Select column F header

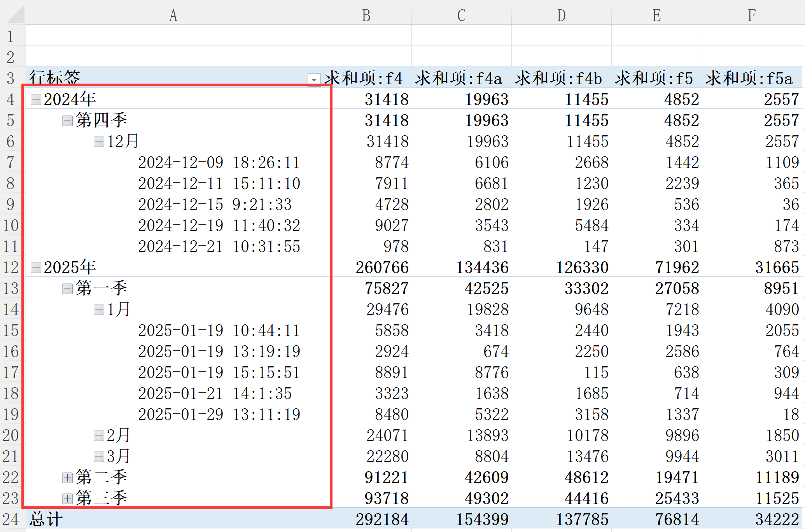point(752,16)
